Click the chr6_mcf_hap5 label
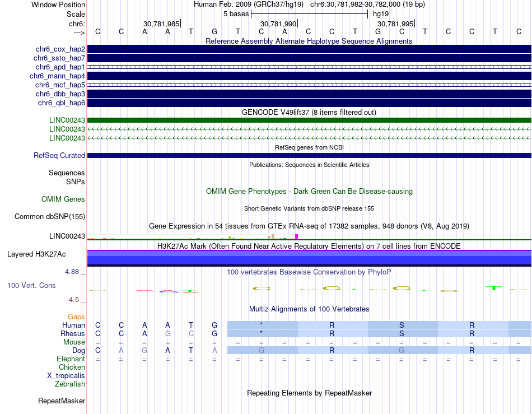The width and height of the screenshot is (532, 414). click(60, 85)
